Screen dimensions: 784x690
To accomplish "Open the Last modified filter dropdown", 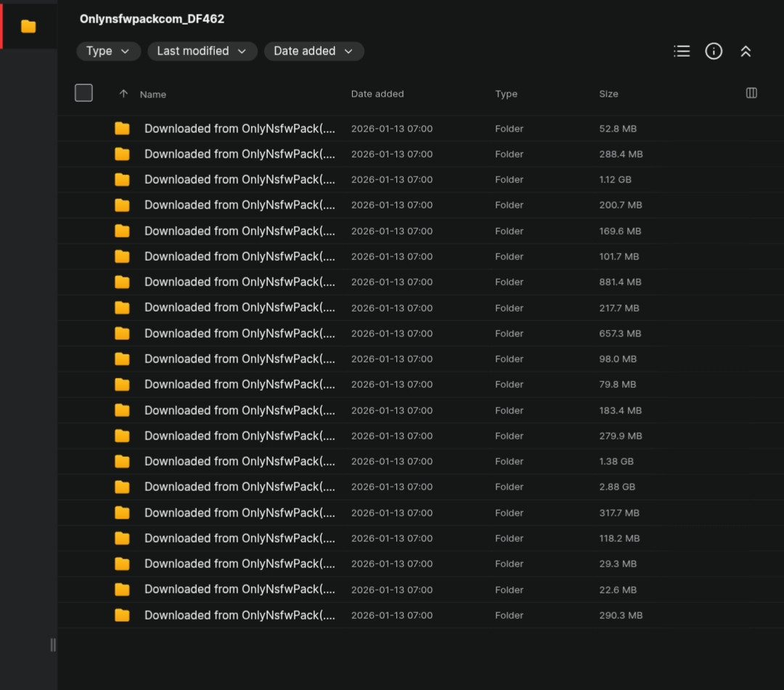I will 202,51.
